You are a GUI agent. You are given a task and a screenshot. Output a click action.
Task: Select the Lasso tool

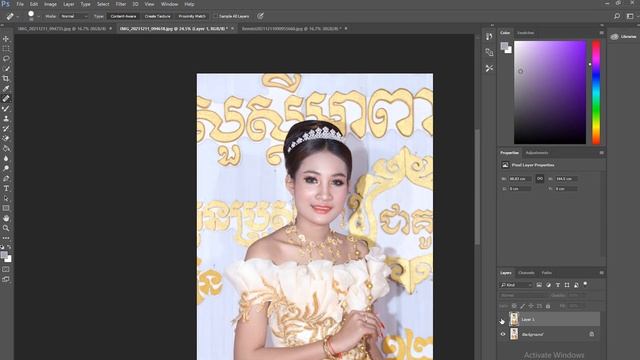(6, 59)
